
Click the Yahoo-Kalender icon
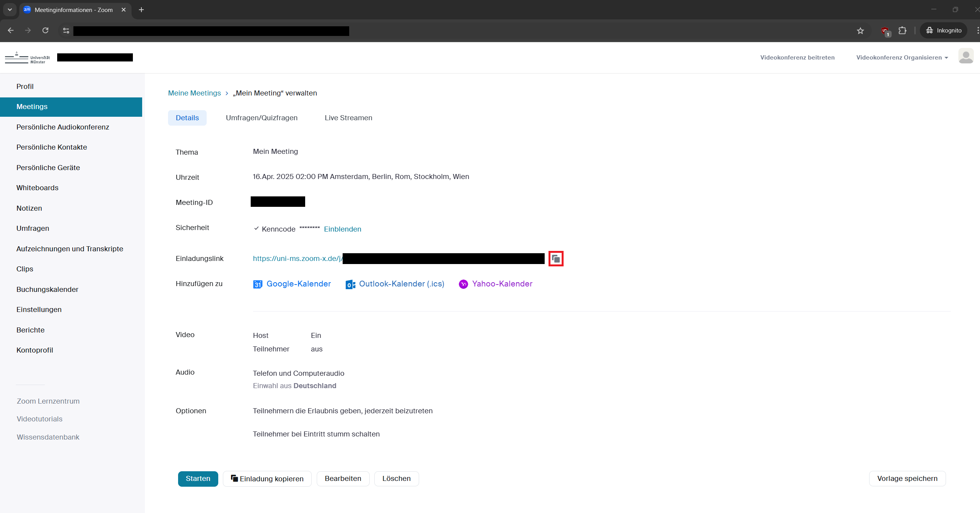click(463, 284)
